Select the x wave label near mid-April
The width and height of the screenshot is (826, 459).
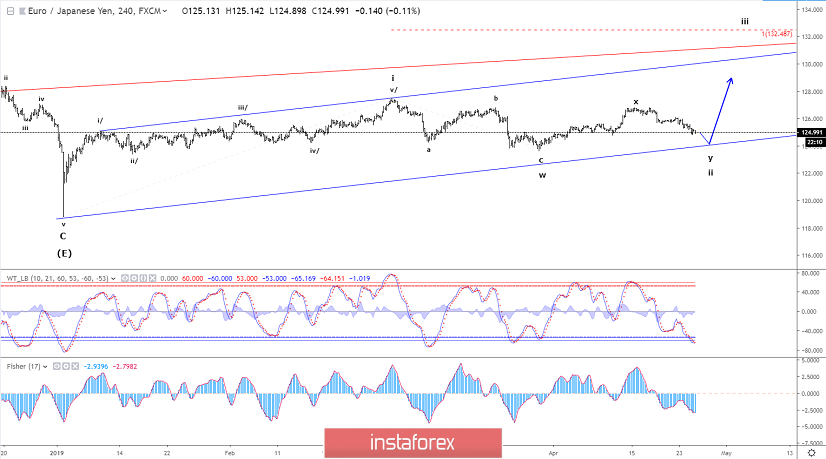[636, 102]
